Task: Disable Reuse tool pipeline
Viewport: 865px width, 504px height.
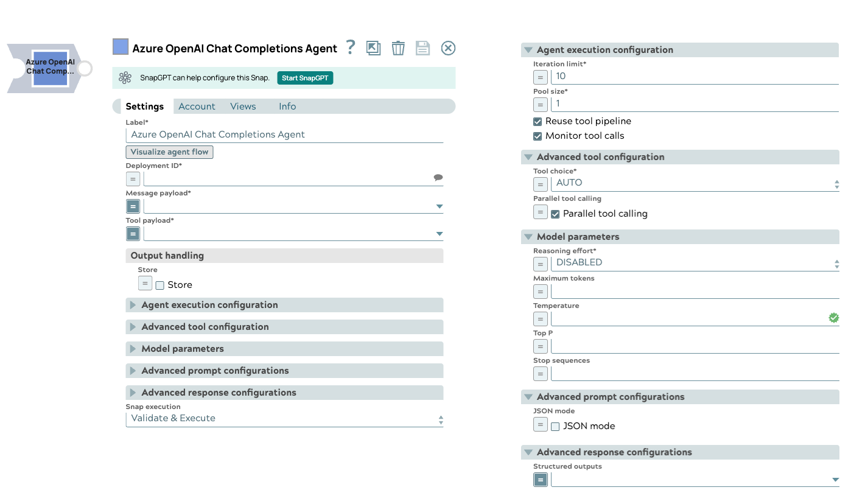Action: [537, 121]
